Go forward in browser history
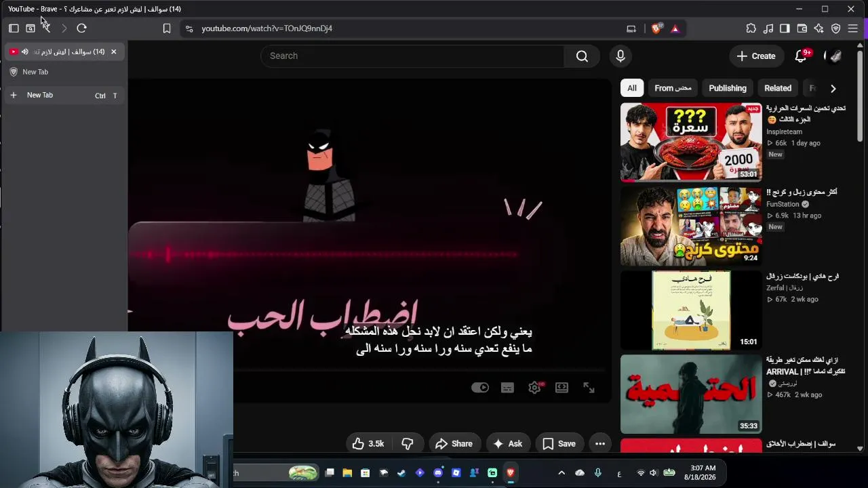868x488 pixels. 64,28
